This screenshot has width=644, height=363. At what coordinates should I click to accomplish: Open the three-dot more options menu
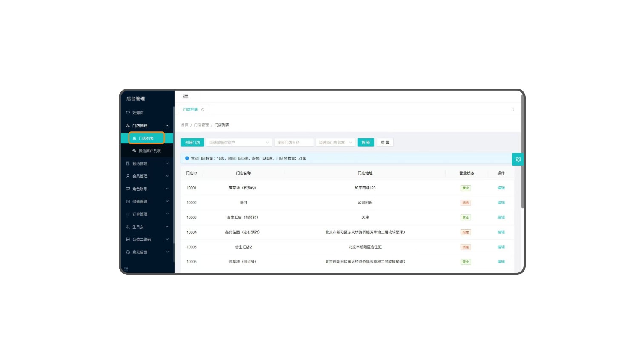point(513,109)
